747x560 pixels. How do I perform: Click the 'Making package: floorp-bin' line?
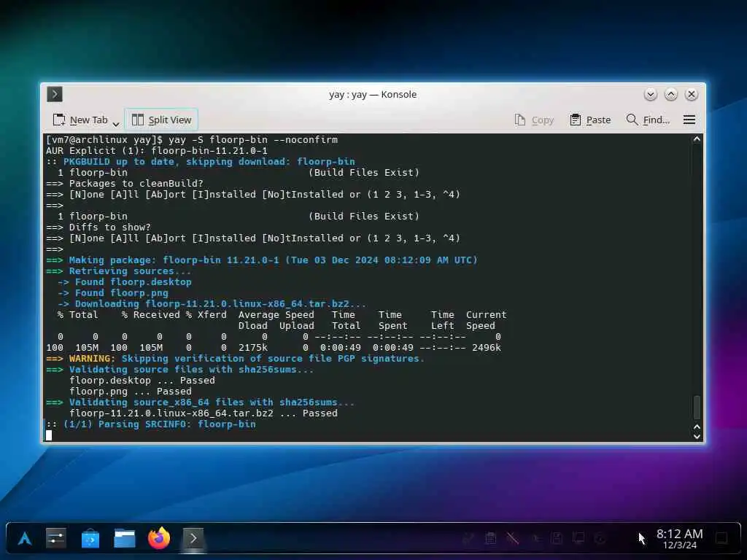pyautogui.click(x=262, y=260)
